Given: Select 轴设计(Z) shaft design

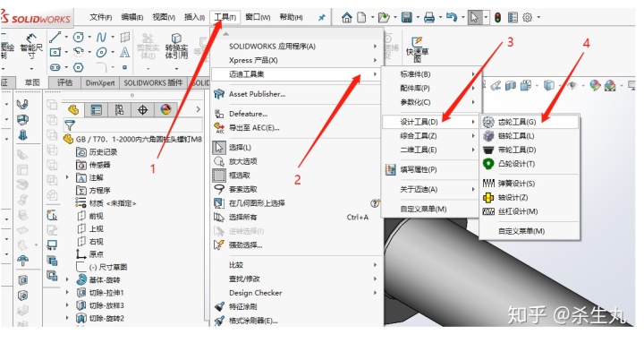Looking at the screenshot, I should [x=530, y=197].
